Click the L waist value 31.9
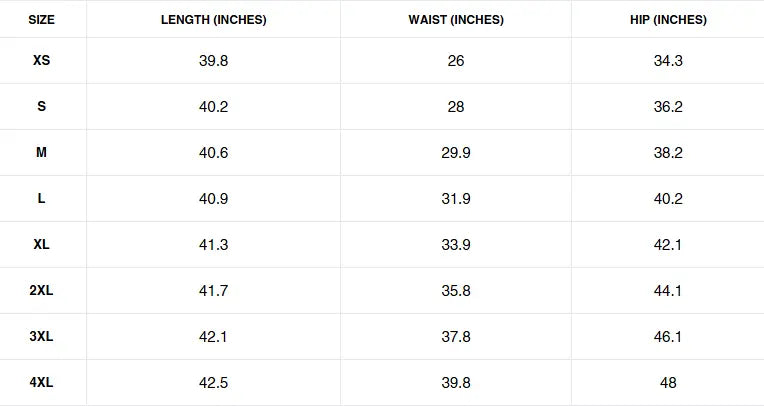Screen dimensions: 764x406 click(456, 199)
